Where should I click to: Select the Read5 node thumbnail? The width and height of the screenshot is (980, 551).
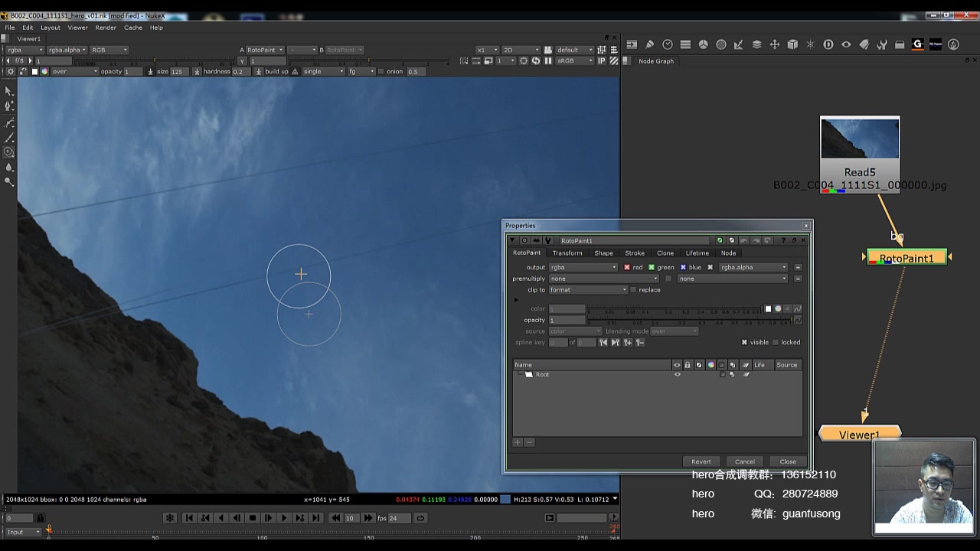(x=859, y=139)
